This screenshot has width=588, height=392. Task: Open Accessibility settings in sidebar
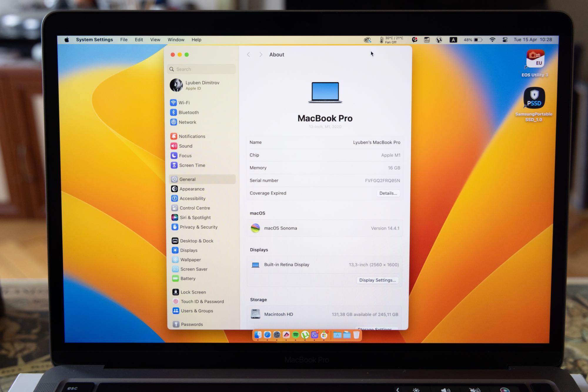188,198
